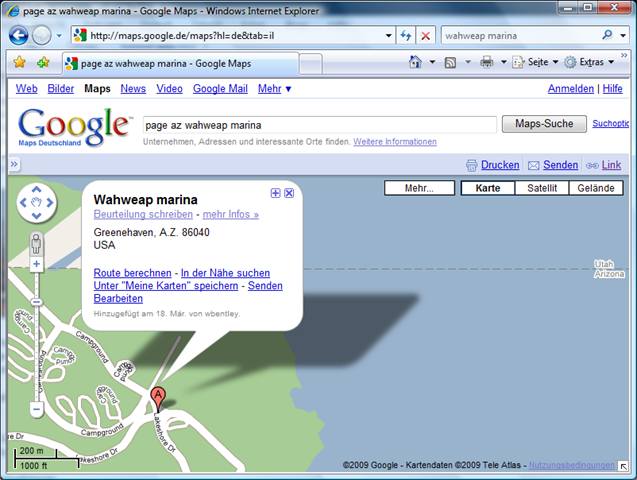Close the Wahweap marina info bubble
637x480 pixels.
289,193
